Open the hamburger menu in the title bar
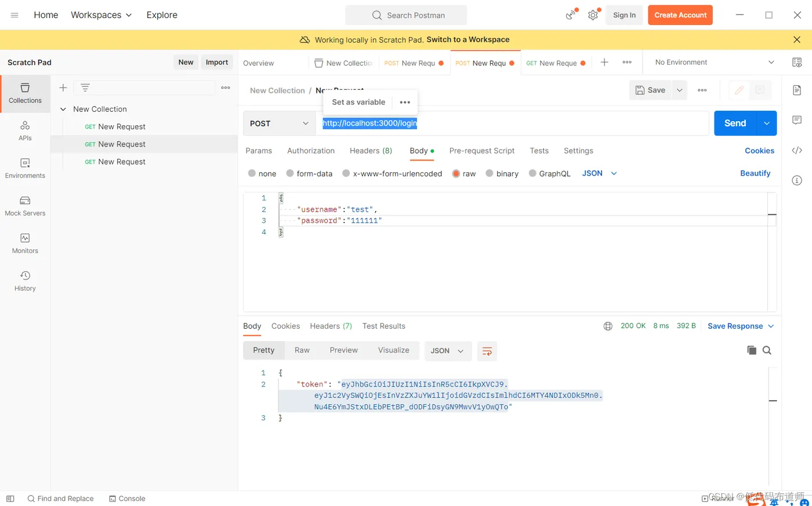This screenshot has width=812, height=506. coord(14,15)
